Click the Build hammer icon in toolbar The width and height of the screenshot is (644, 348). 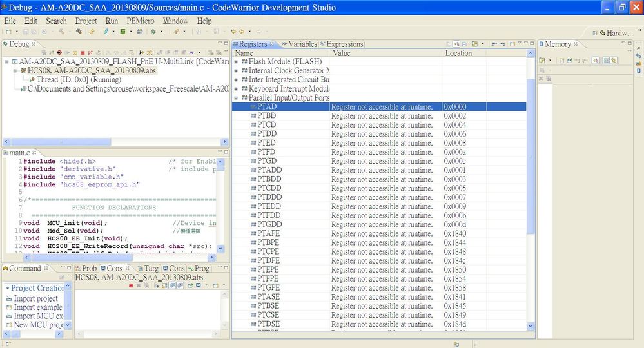pos(62,32)
